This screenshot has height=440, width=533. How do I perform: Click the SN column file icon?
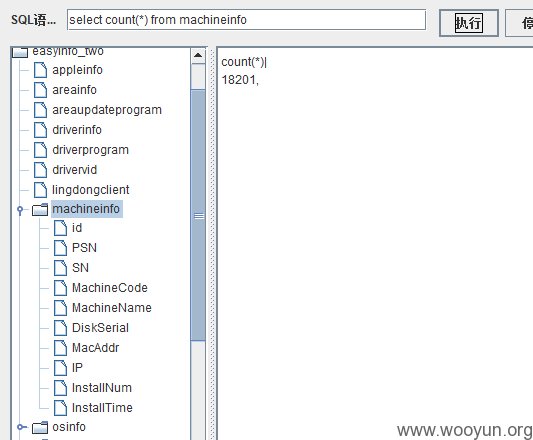pos(61,268)
